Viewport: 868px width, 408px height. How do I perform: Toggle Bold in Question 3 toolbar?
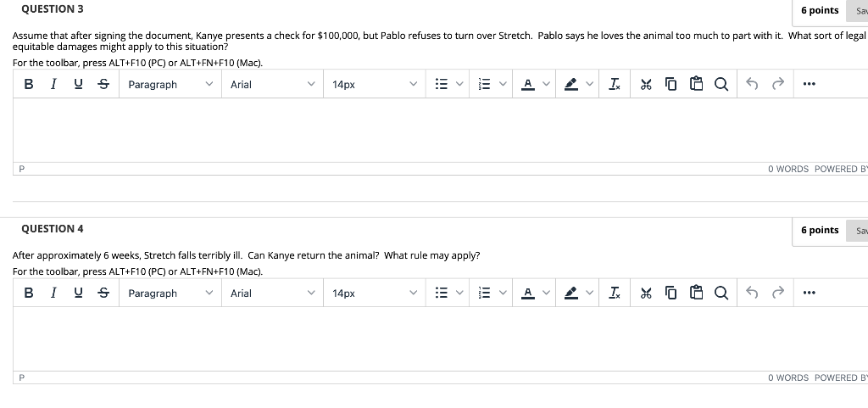coord(29,84)
